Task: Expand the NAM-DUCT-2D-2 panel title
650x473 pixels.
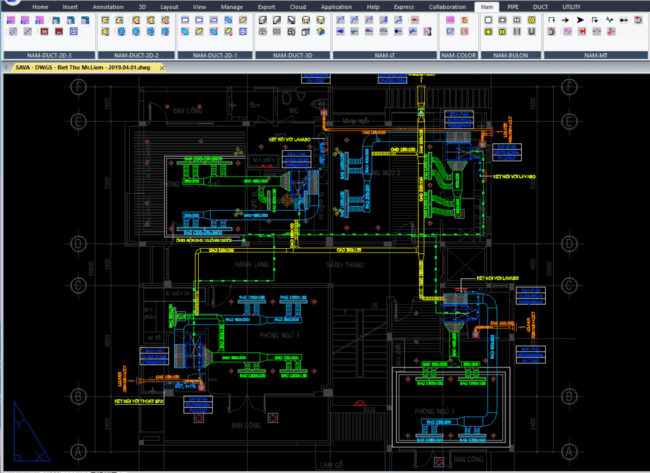Action: click(x=136, y=55)
